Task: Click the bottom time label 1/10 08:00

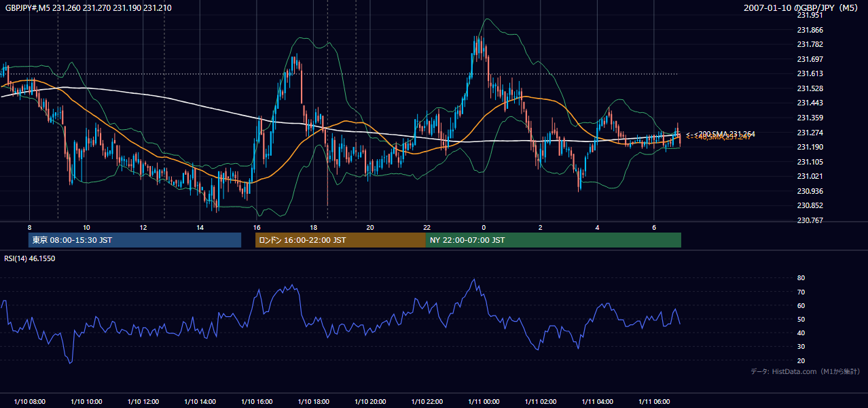Action: coord(29,402)
